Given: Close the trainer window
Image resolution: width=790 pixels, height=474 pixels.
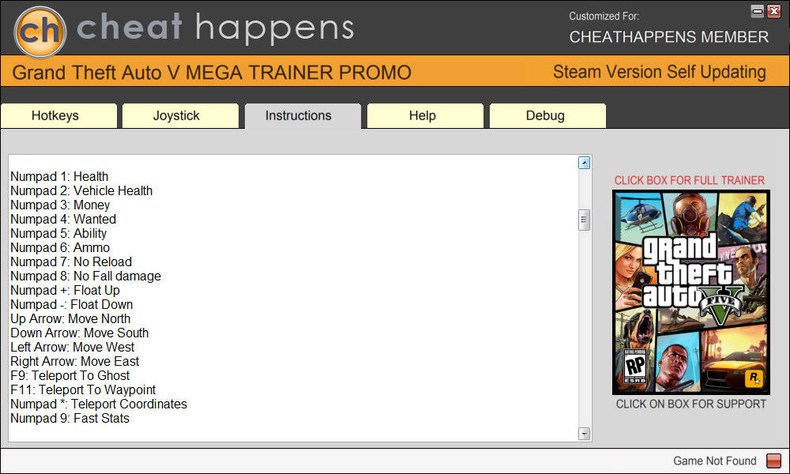Looking at the screenshot, I should (774, 11).
